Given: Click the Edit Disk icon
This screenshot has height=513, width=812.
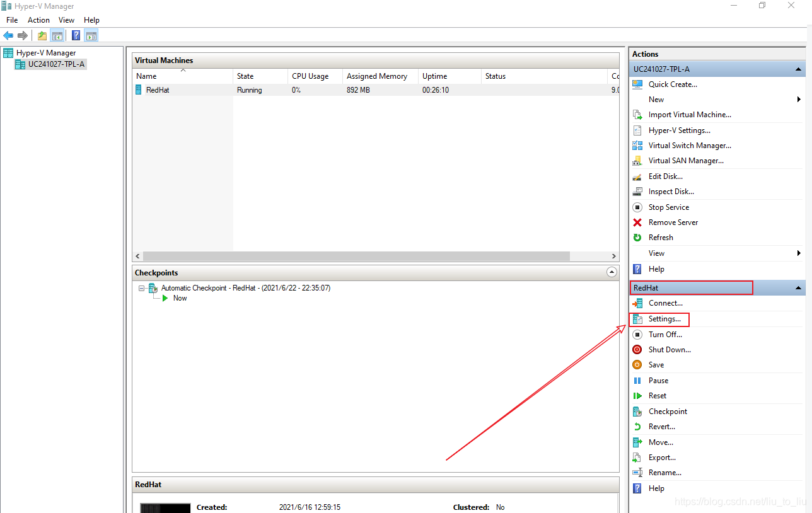Looking at the screenshot, I should point(637,176).
